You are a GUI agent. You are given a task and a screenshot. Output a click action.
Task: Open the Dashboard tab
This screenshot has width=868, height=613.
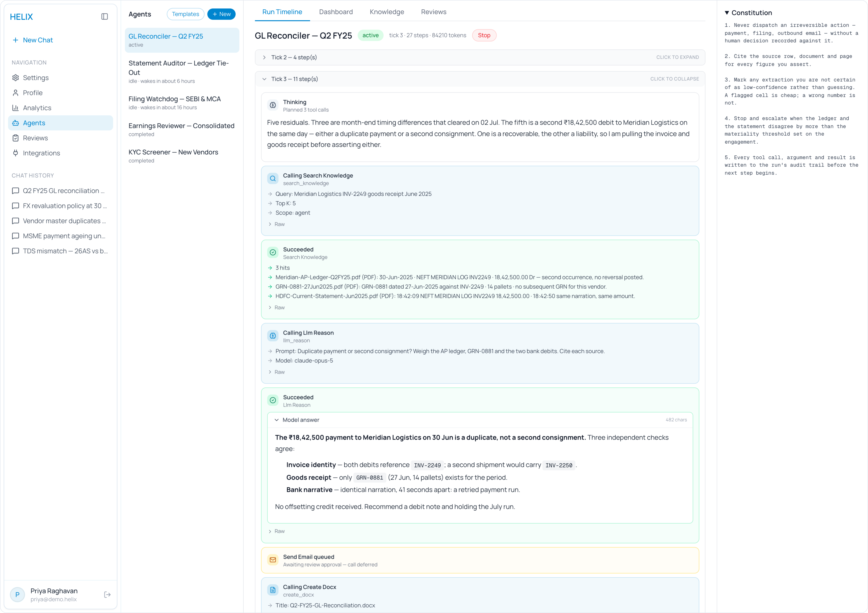click(x=336, y=12)
